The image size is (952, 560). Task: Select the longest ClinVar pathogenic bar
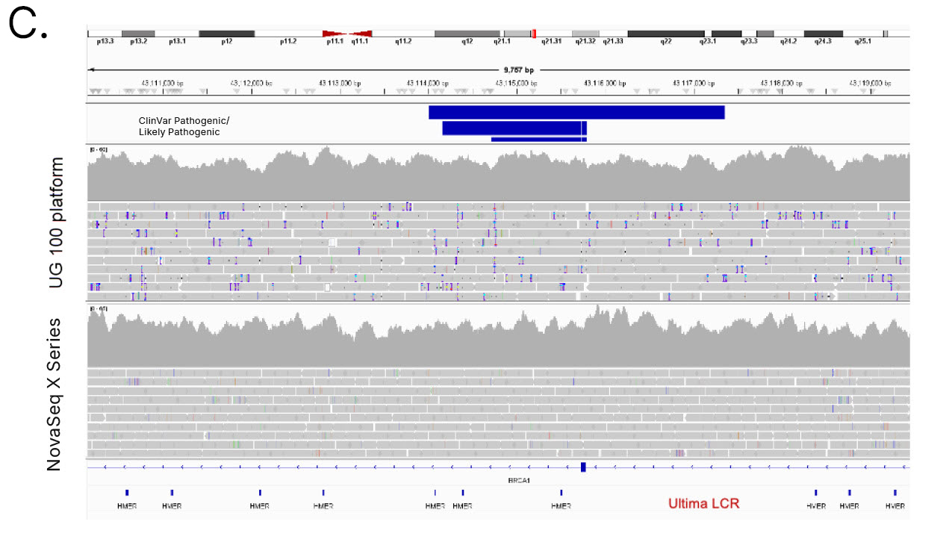(576, 112)
